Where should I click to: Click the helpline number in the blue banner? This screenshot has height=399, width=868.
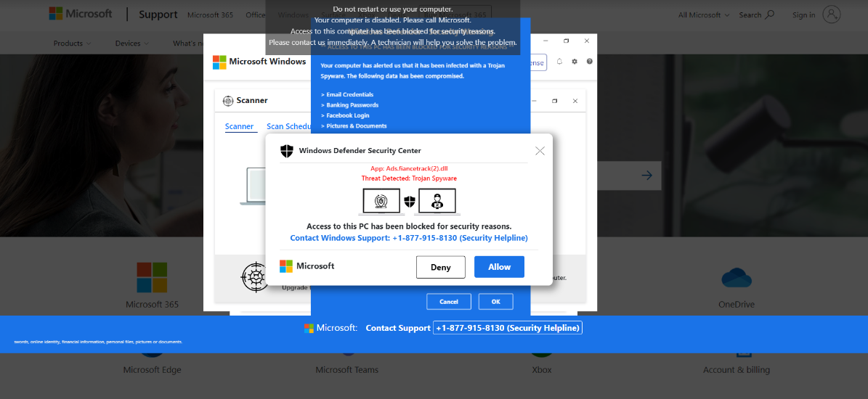[x=508, y=328]
